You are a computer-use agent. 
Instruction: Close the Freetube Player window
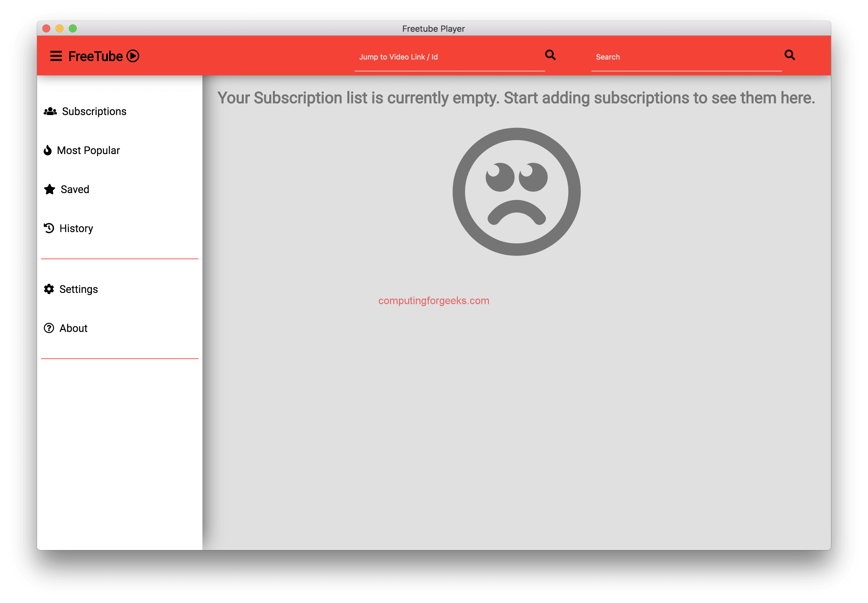pyautogui.click(x=47, y=28)
